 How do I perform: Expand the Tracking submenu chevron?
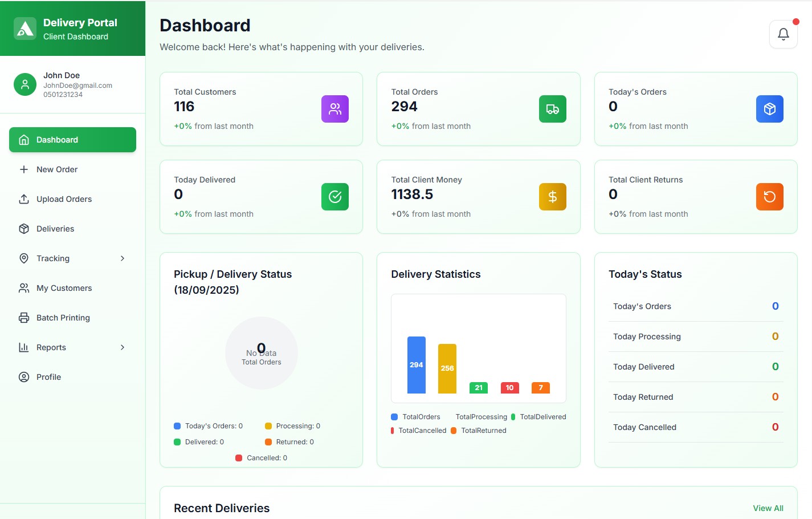point(123,258)
